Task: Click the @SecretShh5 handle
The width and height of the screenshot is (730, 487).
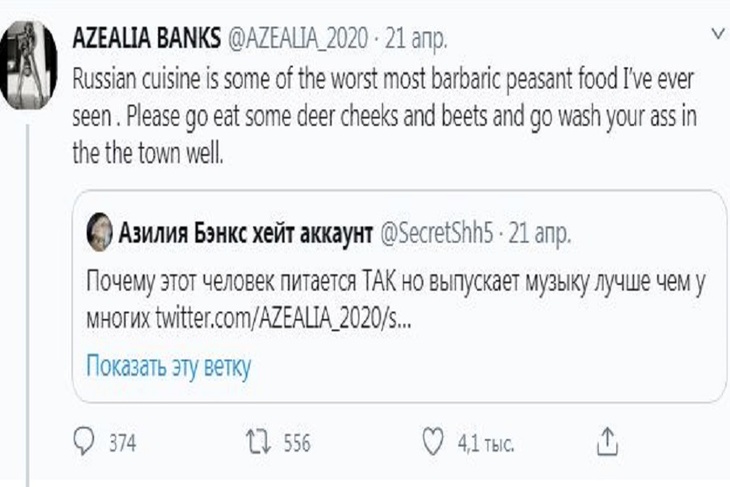Action: coord(438,234)
